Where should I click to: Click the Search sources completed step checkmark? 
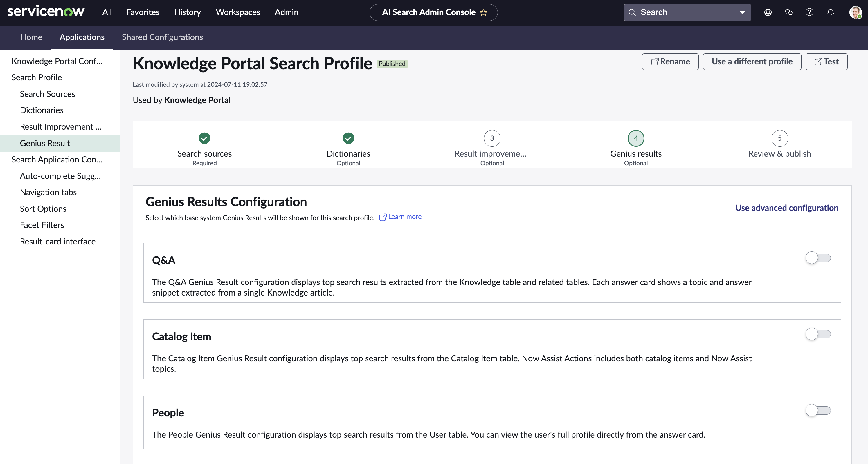(x=205, y=138)
